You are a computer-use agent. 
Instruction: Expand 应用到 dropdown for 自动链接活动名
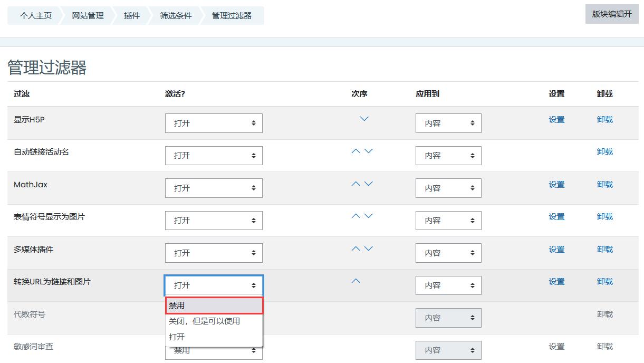448,156
